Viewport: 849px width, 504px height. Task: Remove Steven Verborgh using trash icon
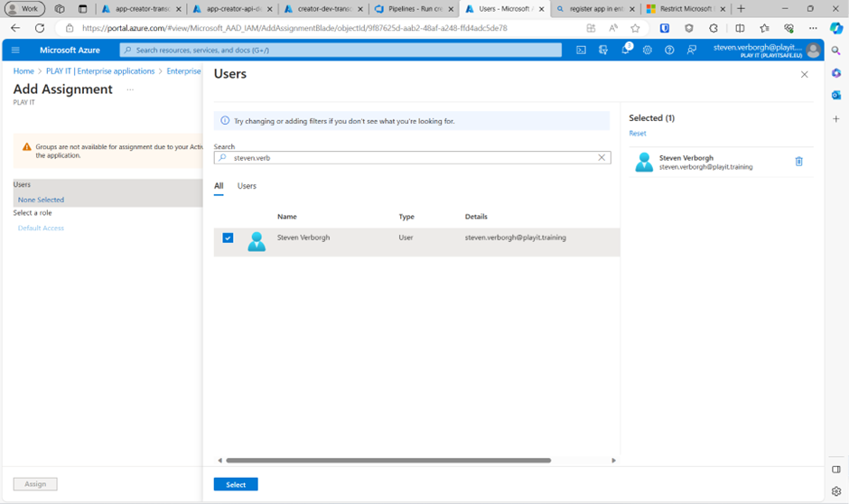pos(798,162)
